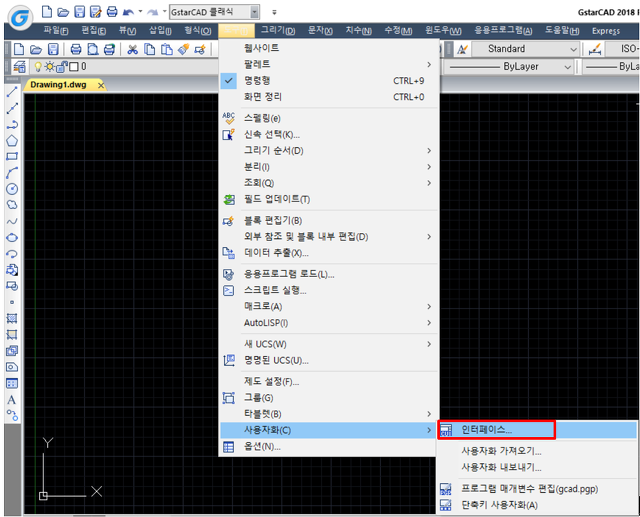Open the ByLayer linetype dropdown

567,67
